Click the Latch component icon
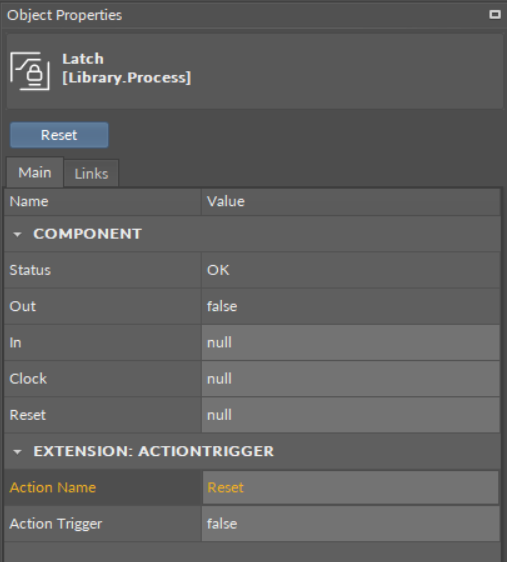 pos(30,71)
